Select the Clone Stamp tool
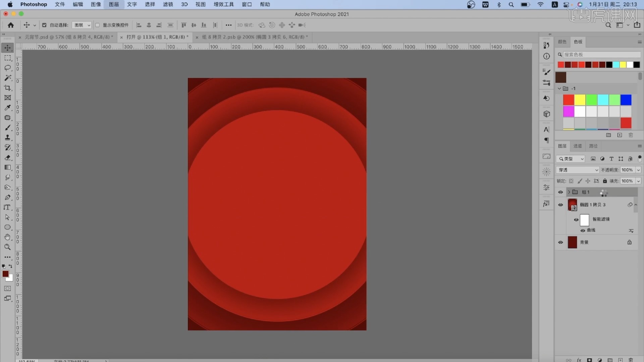 pyautogui.click(x=7, y=137)
